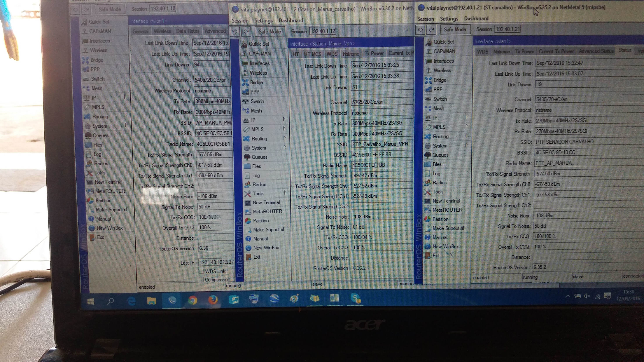Toggle Safe Mode in right WinBox window

coord(455,30)
